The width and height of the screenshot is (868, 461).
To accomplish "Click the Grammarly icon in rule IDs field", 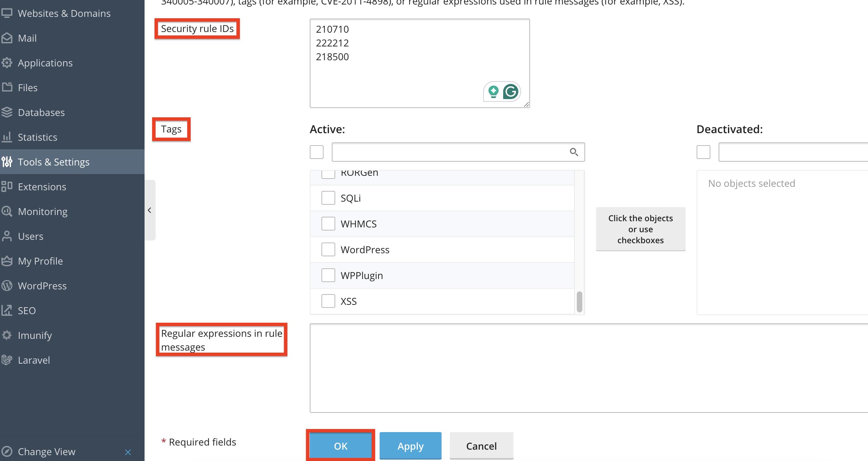I will pyautogui.click(x=511, y=92).
